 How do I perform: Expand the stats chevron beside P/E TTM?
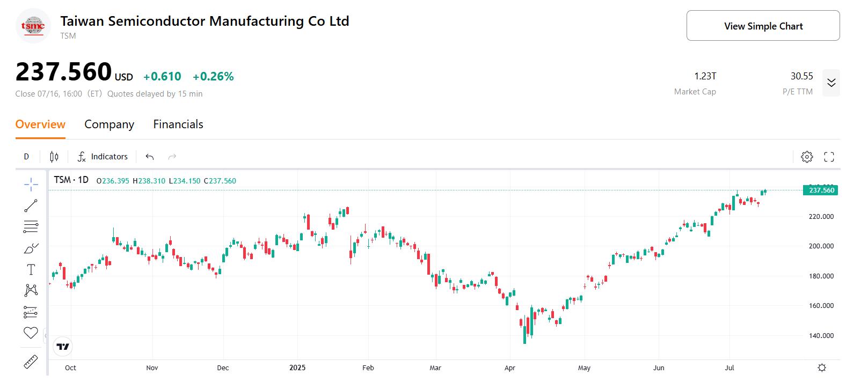point(831,83)
